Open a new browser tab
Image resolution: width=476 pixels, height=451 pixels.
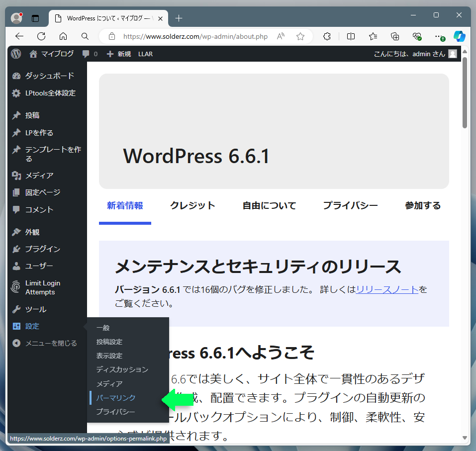(x=179, y=18)
